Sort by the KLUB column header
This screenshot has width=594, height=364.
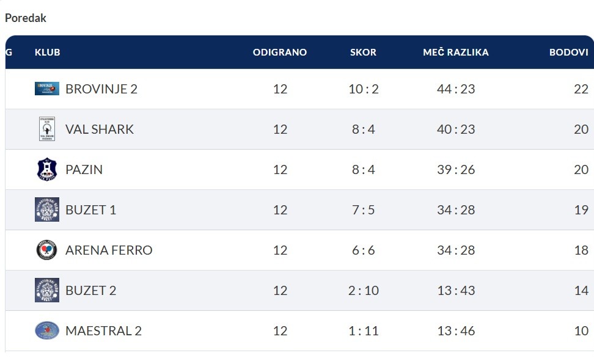(47, 53)
